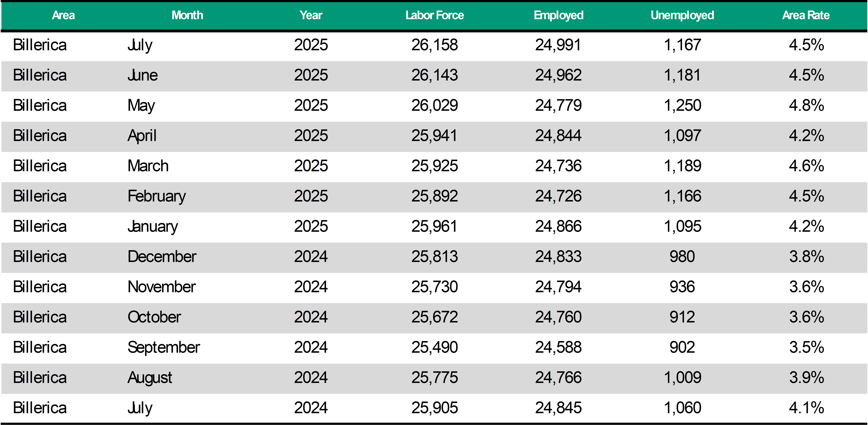Select the June 2025 employed value 24,962

coord(558,75)
